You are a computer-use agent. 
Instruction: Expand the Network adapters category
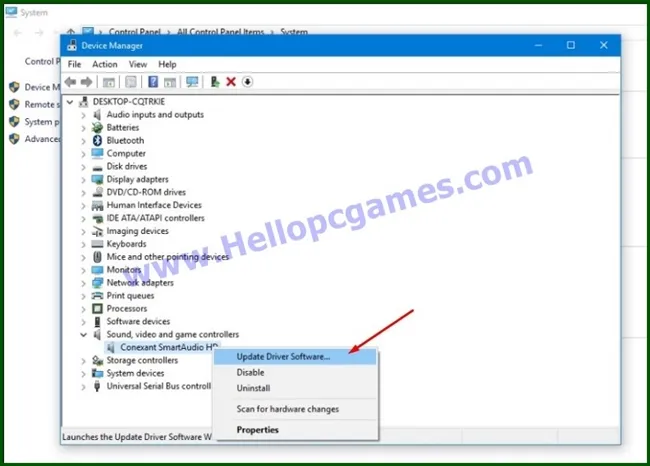click(84, 283)
